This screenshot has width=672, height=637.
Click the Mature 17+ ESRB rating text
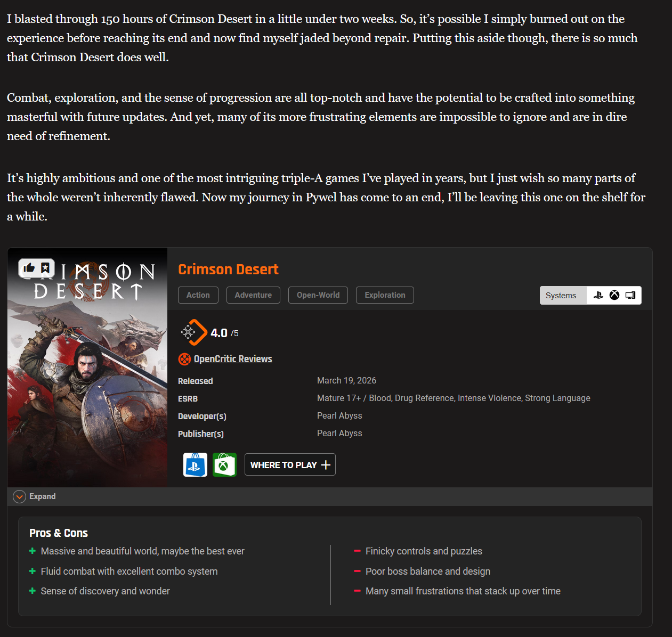tap(454, 398)
